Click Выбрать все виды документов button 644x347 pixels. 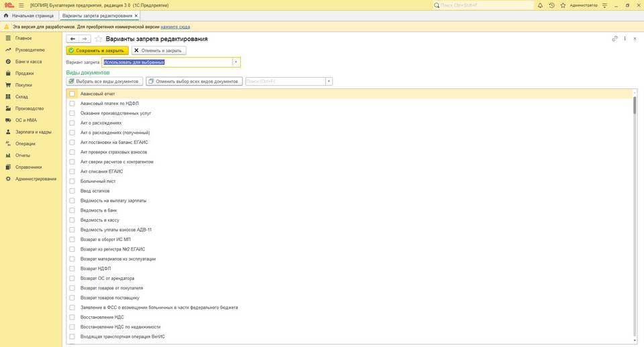(x=105, y=81)
